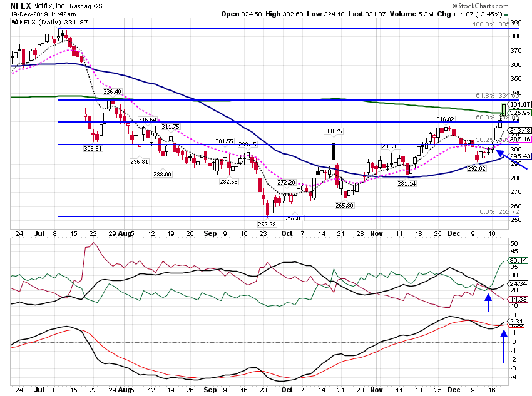Select the 316.64 price label
The height and width of the screenshot is (396, 532).
point(148,119)
